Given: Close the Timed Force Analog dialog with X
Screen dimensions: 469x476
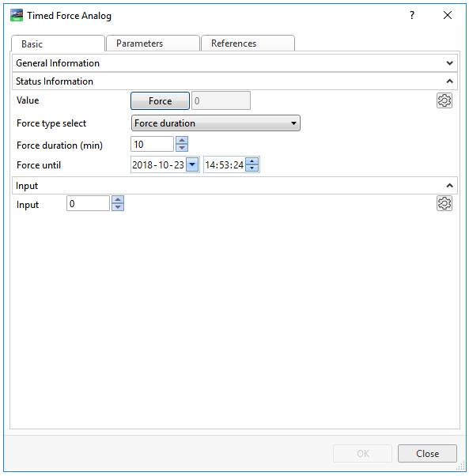Looking at the screenshot, I should click(447, 15).
